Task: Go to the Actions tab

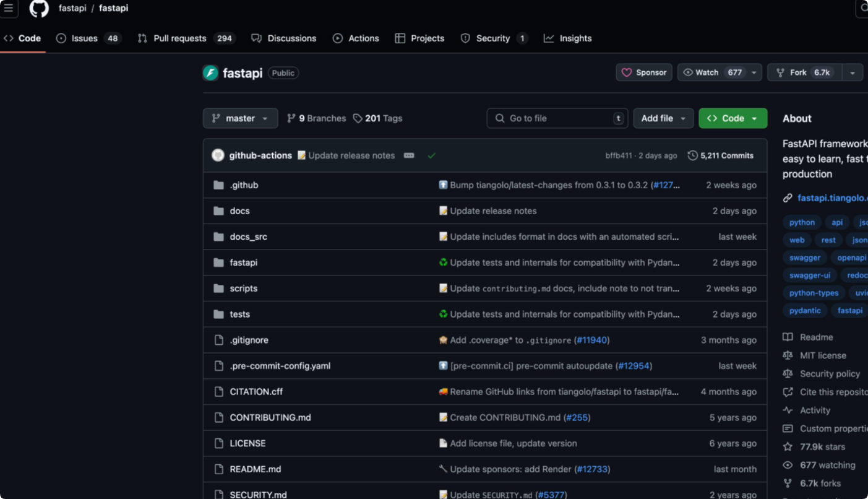Action: point(356,38)
